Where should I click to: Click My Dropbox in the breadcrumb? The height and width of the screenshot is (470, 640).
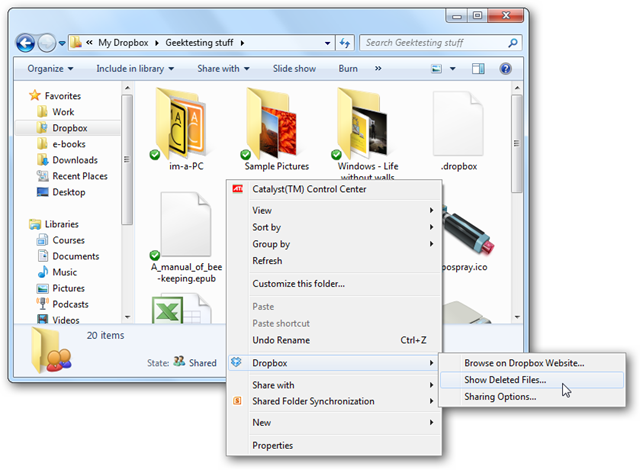123,43
